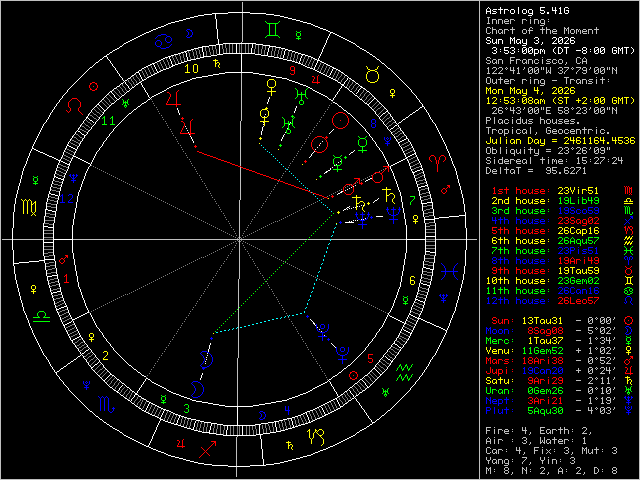Click the blue Cancer glyph on the wheel

tap(164, 41)
